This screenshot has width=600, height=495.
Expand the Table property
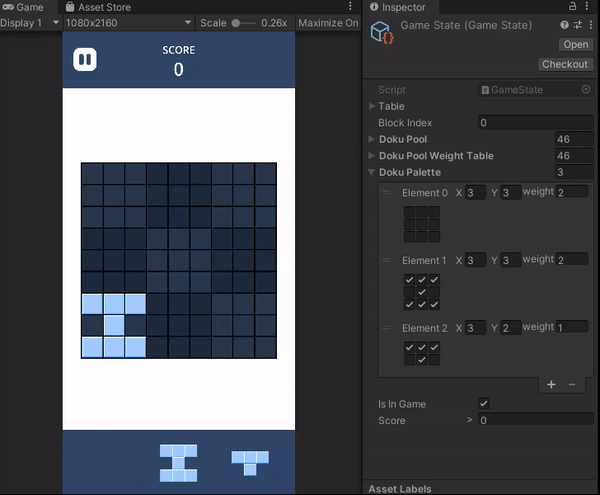pos(372,106)
